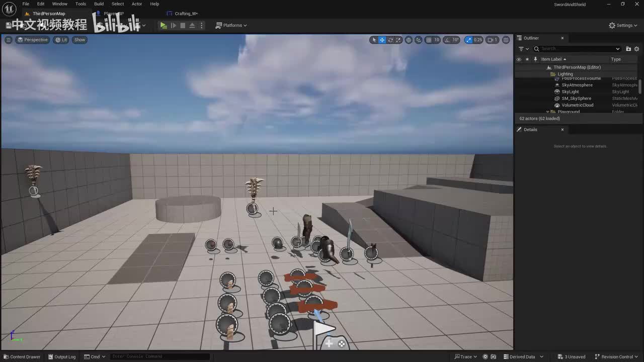The width and height of the screenshot is (644, 362).
Task: Open the Platforms dropdown
Action: coord(231,25)
